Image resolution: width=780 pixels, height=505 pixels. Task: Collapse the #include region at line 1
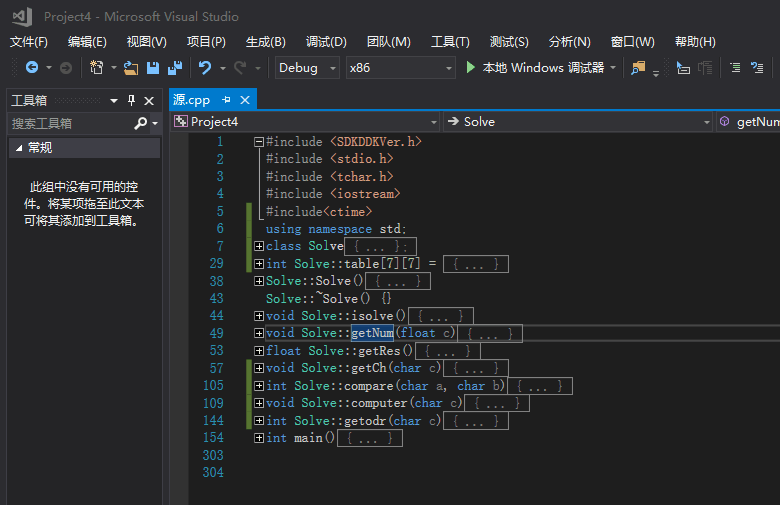259,142
